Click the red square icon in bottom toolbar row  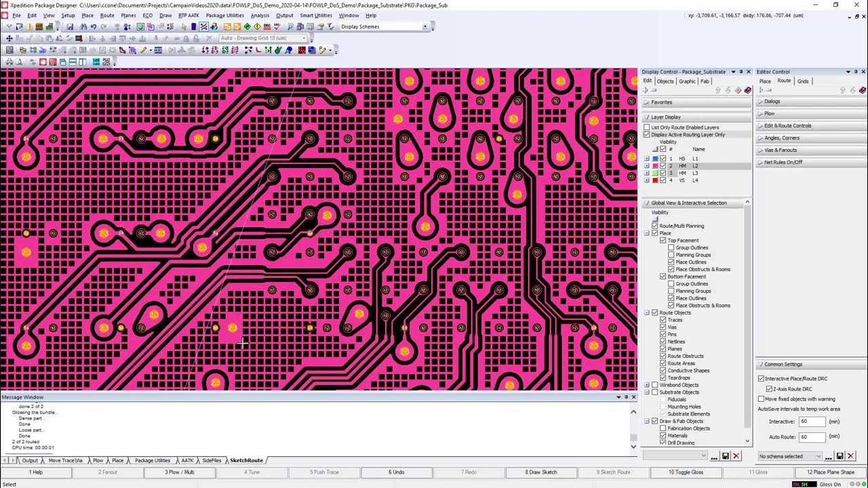43,62
